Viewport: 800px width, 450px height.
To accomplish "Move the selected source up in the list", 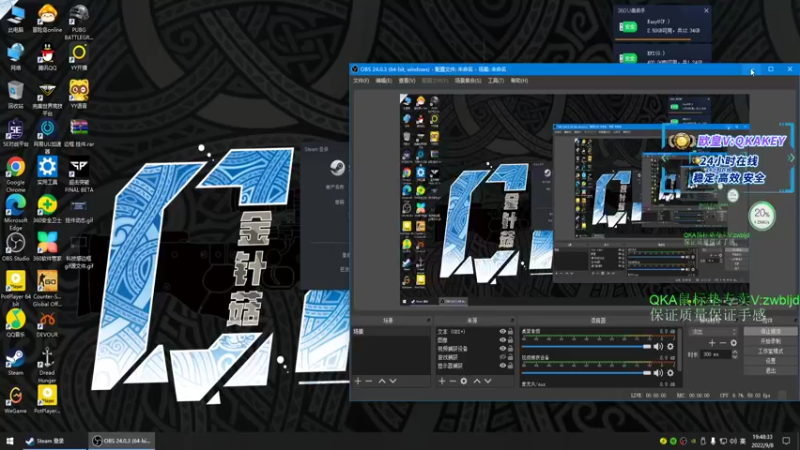I will pyautogui.click(x=477, y=381).
